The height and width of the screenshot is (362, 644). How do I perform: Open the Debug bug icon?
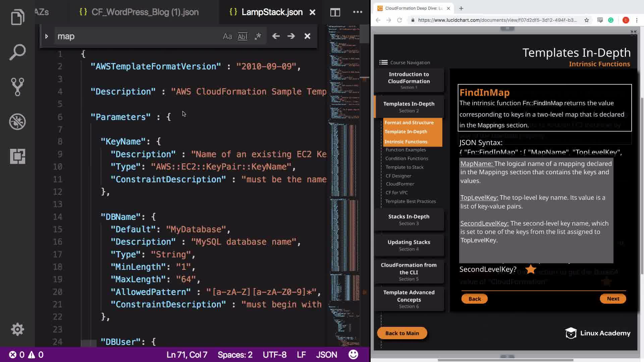17,122
